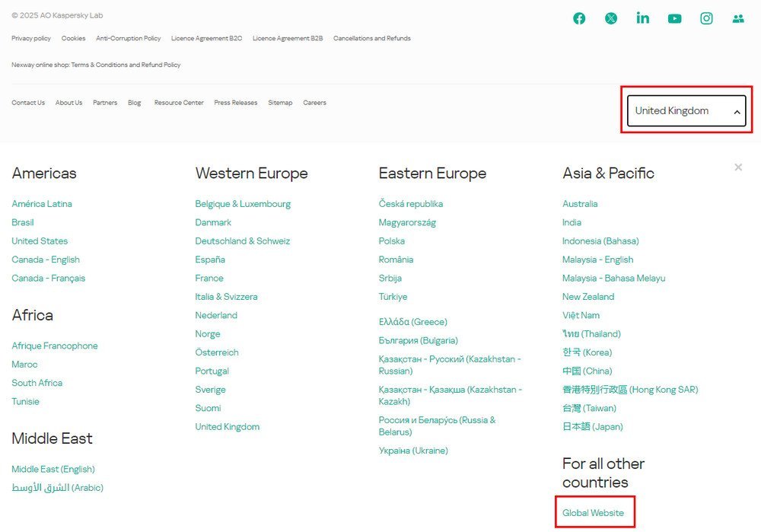Switch to the Australia site

pyautogui.click(x=580, y=204)
